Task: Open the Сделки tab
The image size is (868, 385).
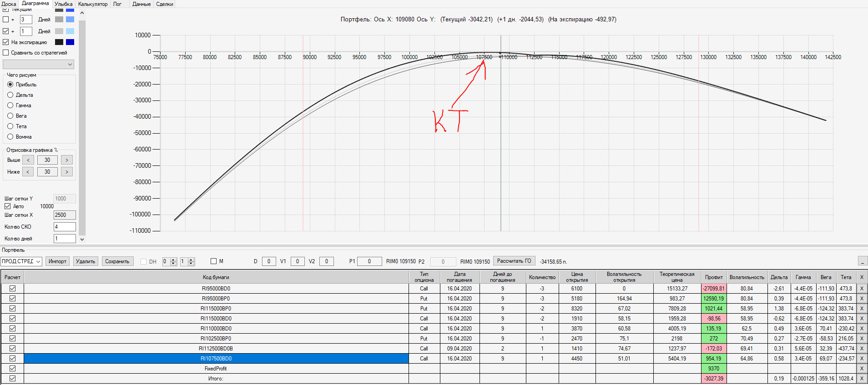Action: (165, 4)
